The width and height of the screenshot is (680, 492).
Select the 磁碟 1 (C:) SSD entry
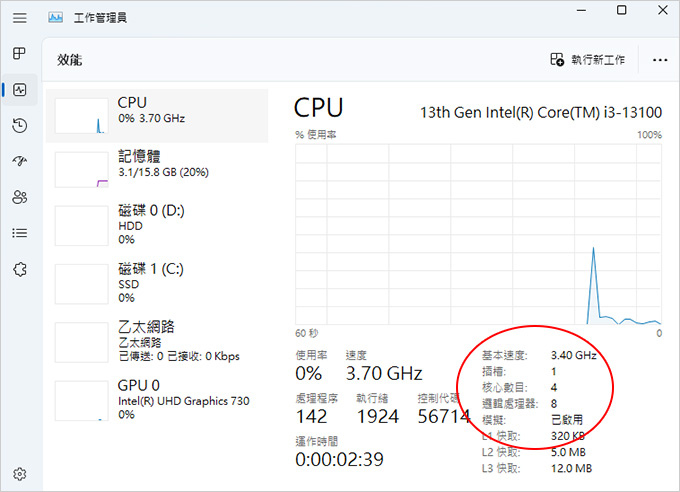[157, 284]
